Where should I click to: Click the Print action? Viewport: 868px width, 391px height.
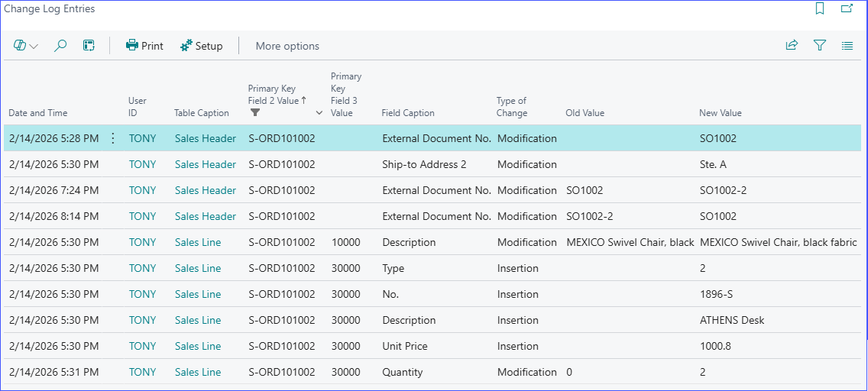144,46
